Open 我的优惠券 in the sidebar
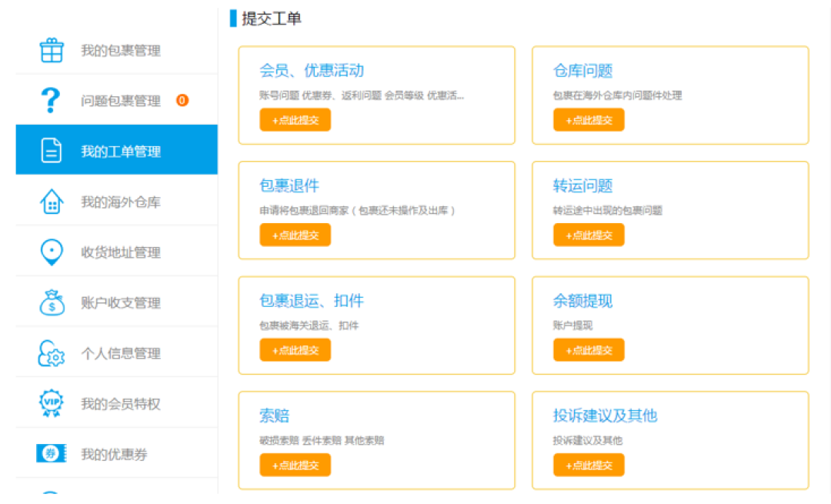The height and width of the screenshot is (504, 831). click(x=117, y=454)
